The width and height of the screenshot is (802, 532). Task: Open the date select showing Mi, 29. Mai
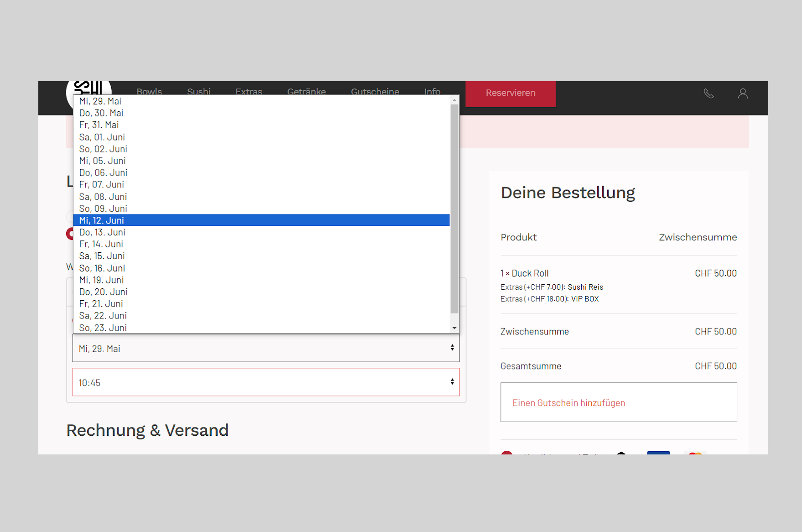[x=266, y=348]
